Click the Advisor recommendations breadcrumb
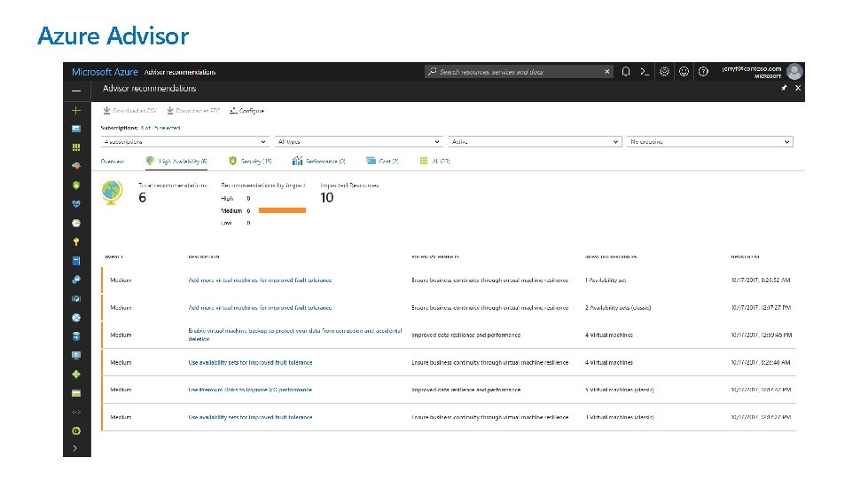The width and height of the screenshot is (868, 489). [x=180, y=73]
